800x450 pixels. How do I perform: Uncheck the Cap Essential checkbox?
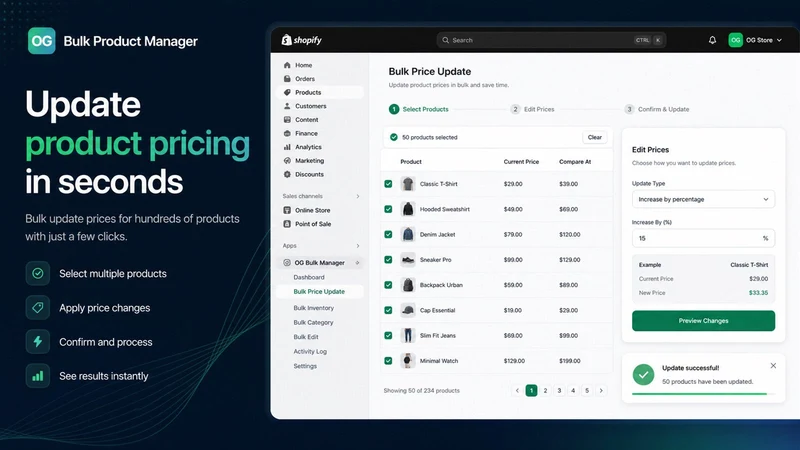tap(388, 310)
